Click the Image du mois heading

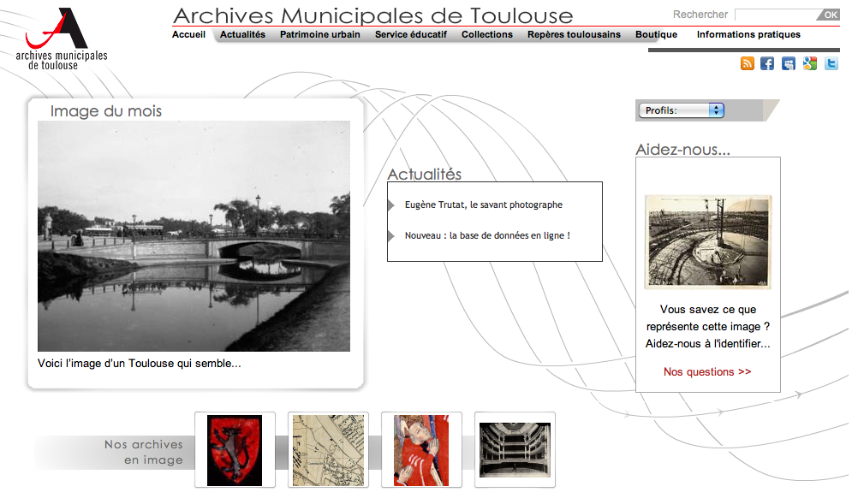tap(106, 111)
